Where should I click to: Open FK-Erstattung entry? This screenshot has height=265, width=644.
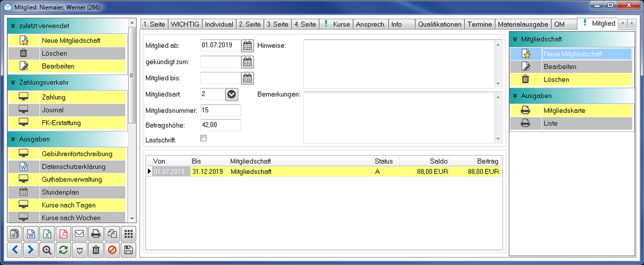(x=67, y=123)
